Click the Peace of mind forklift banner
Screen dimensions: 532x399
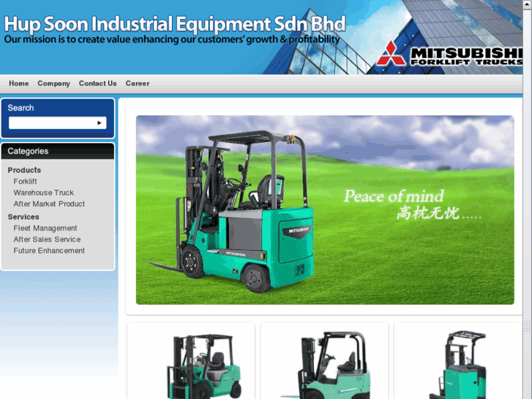325,210
